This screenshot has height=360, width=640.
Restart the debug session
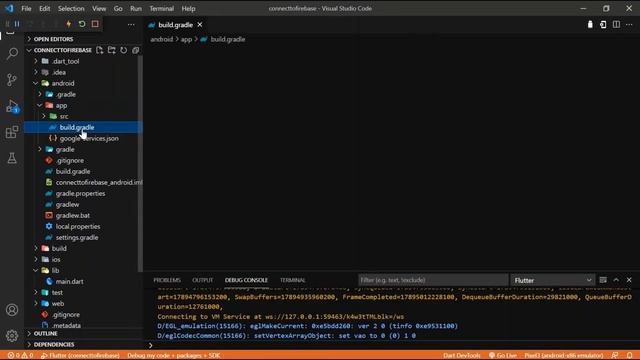point(82,24)
